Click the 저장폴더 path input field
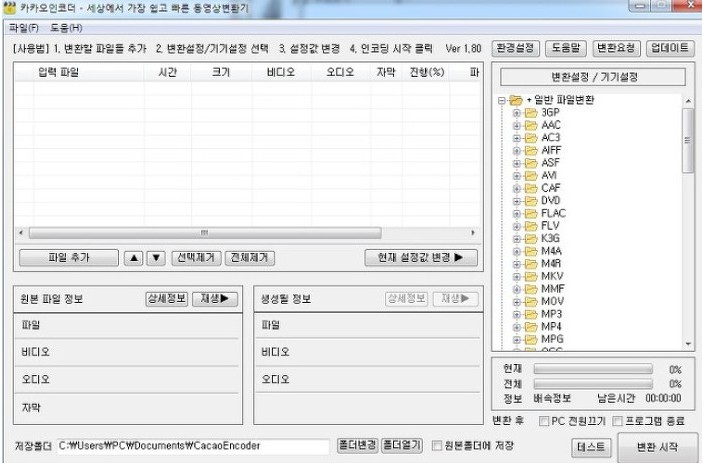The height and width of the screenshot is (464, 703). 193,446
